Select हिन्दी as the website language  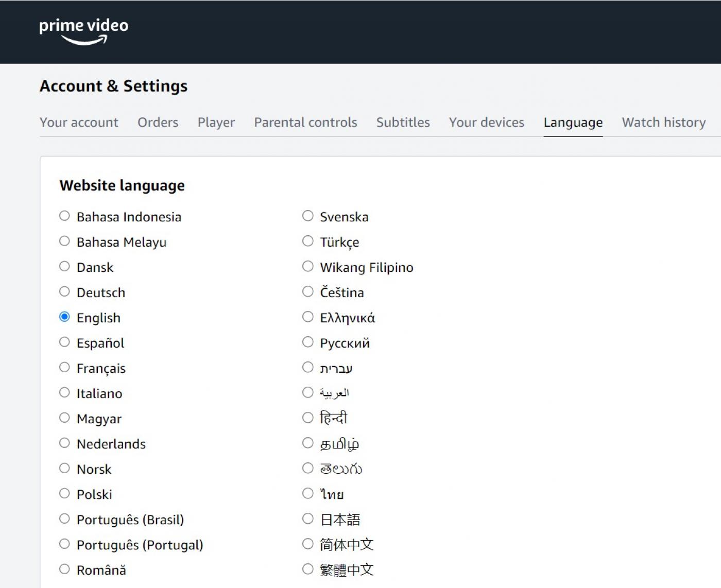[x=308, y=417]
